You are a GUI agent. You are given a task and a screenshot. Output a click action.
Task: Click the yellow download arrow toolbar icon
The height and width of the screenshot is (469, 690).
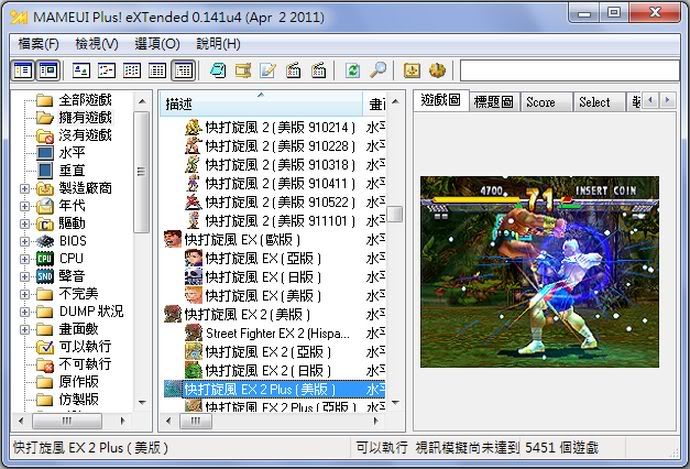[412, 70]
